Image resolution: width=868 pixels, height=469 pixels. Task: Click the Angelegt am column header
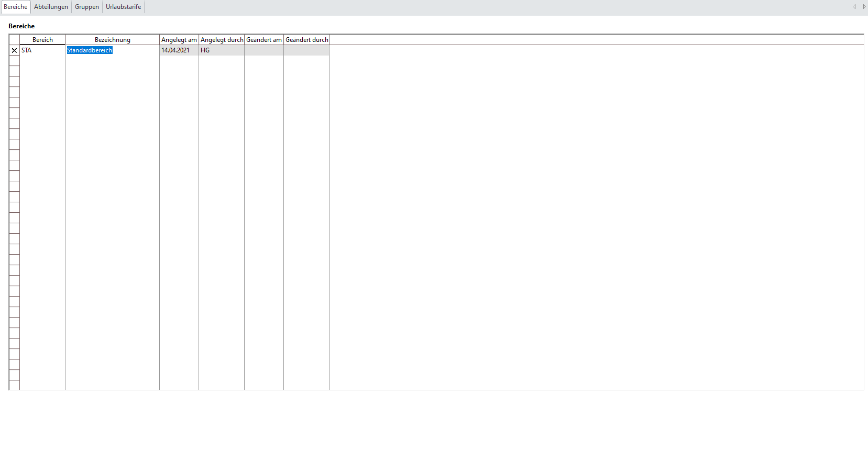click(x=179, y=40)
